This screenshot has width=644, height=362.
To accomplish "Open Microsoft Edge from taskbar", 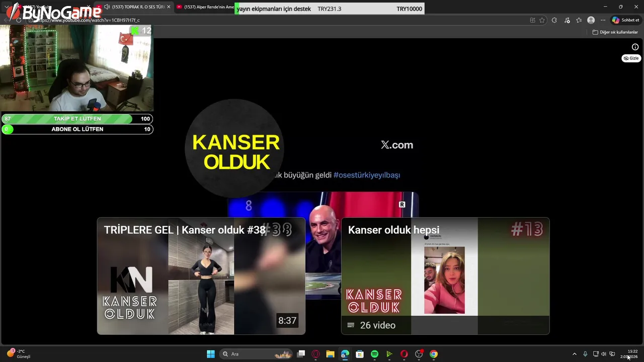I will 345,354.
